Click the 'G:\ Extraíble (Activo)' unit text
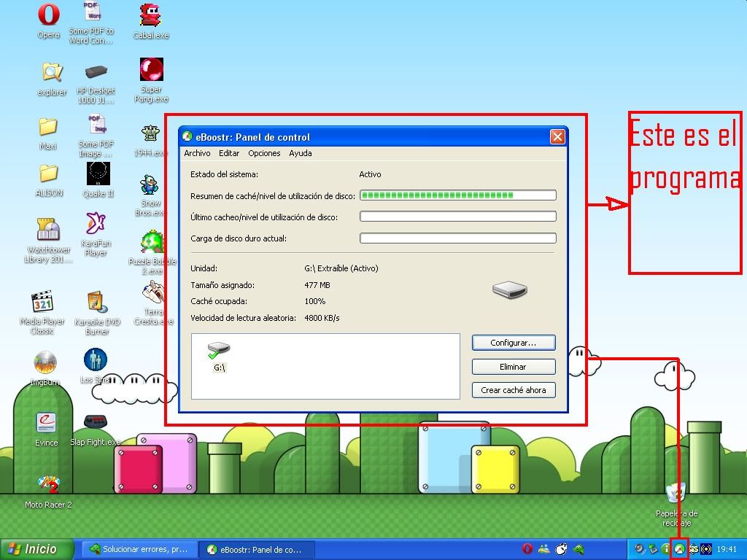The height and width of the screenshot is (560, 747). click(341, 268)
